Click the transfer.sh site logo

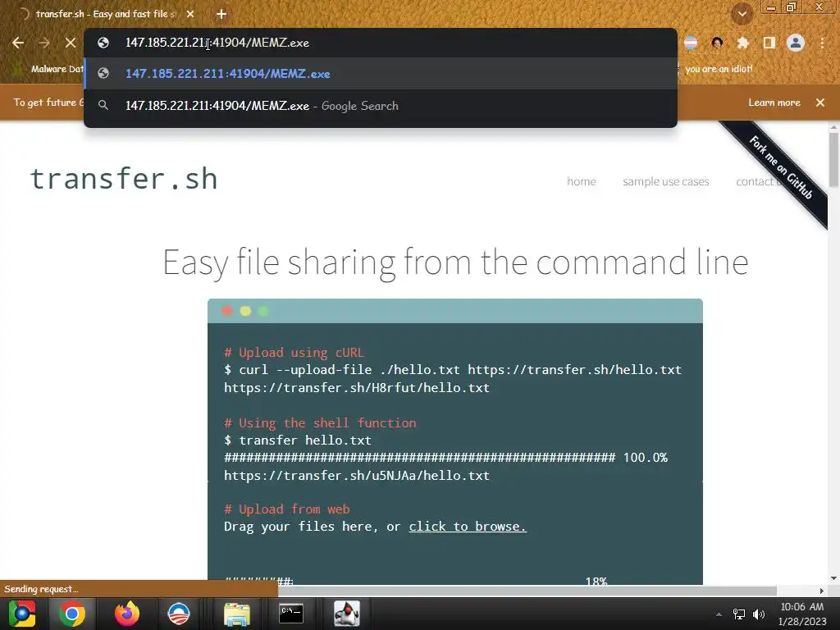tap(123, 179)
